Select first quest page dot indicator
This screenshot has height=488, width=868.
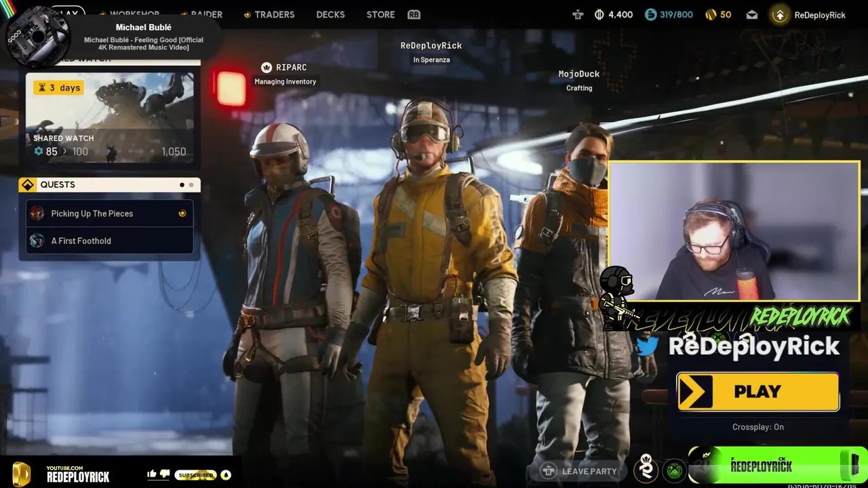[x=182, y=184]
